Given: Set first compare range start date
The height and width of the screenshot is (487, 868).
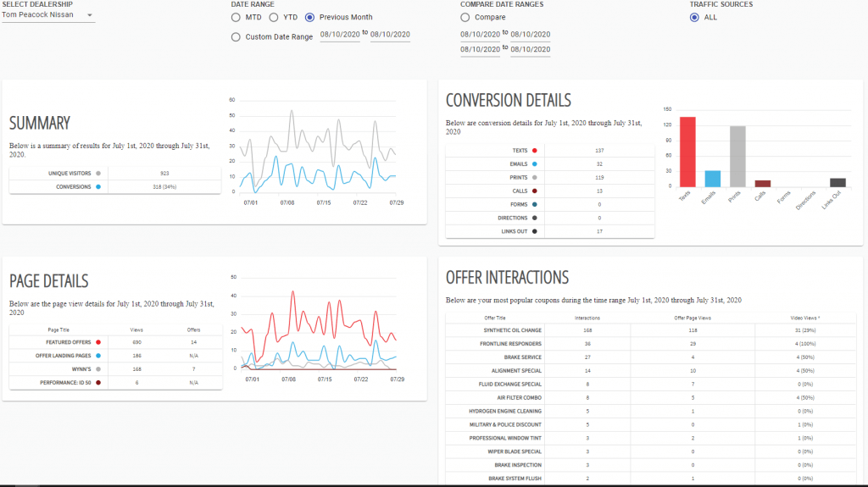Looking at the screenshot, I should pyautogui.click(x=480, y=35).
